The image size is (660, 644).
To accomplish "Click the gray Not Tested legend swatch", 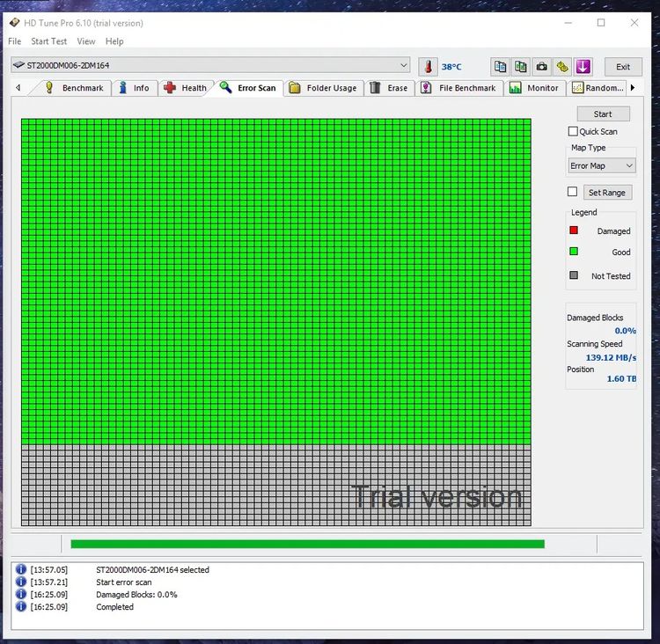I will [573, 274].
